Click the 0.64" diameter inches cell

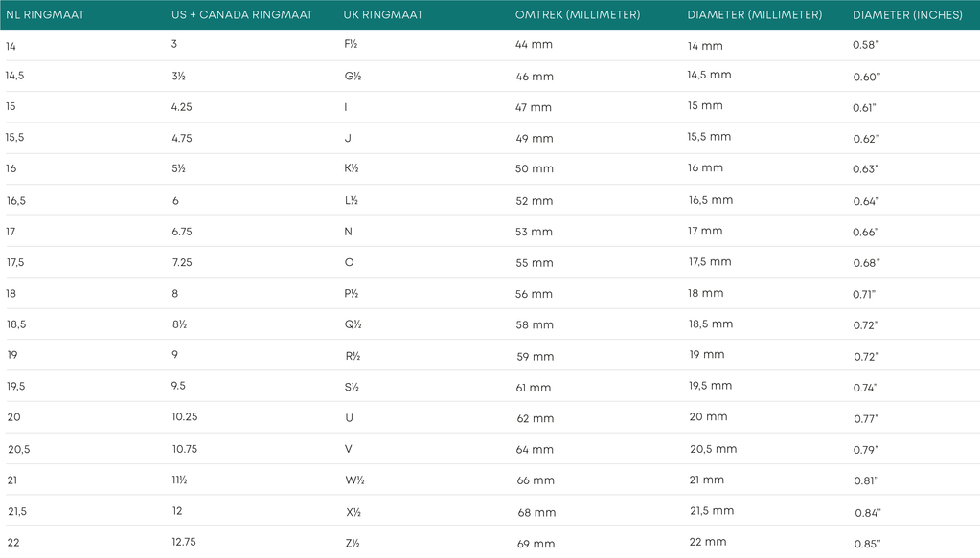click(866, 201)
